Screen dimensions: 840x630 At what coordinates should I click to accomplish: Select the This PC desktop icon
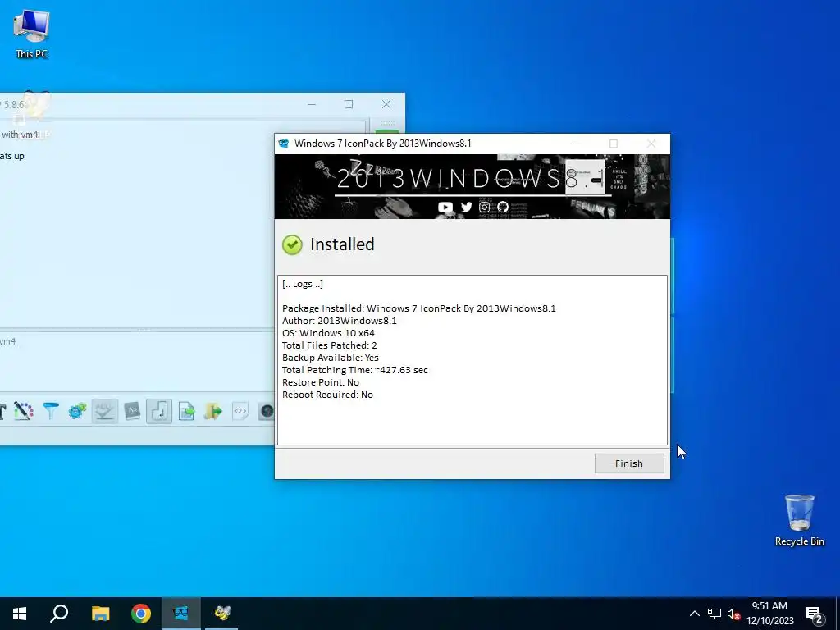[x=31, y=34]
